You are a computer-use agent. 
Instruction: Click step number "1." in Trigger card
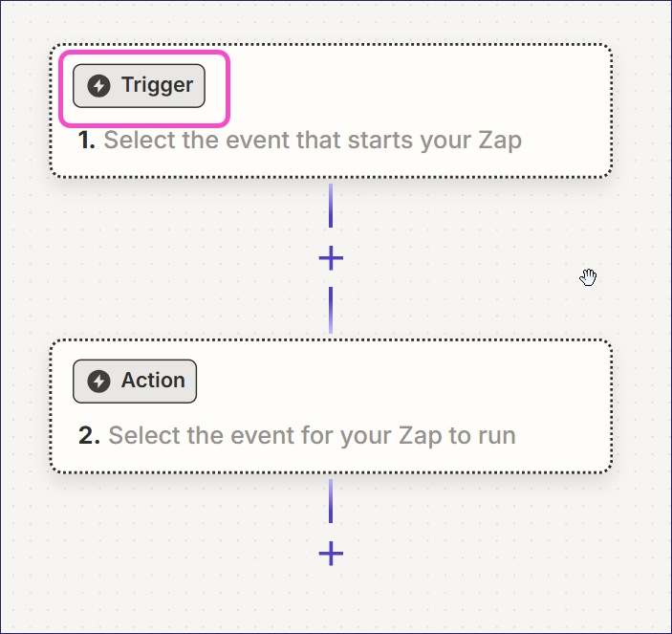pyautogui.click(x=87, y=141)
